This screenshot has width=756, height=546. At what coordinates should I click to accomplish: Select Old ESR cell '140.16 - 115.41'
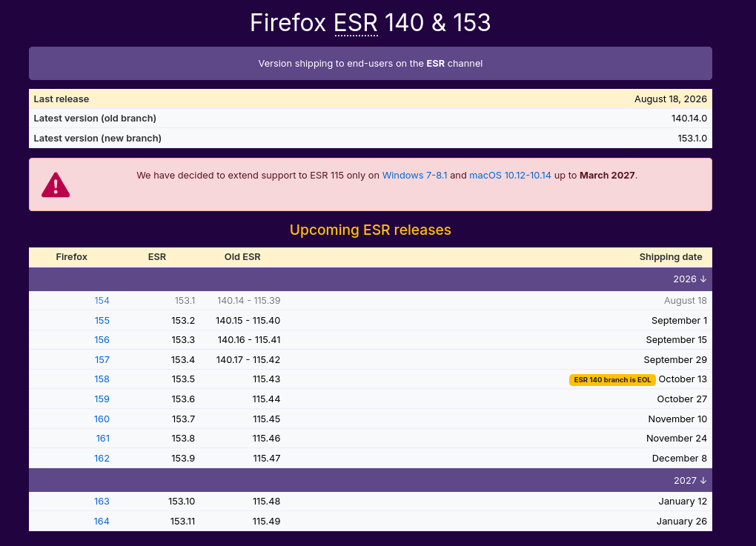249,340
